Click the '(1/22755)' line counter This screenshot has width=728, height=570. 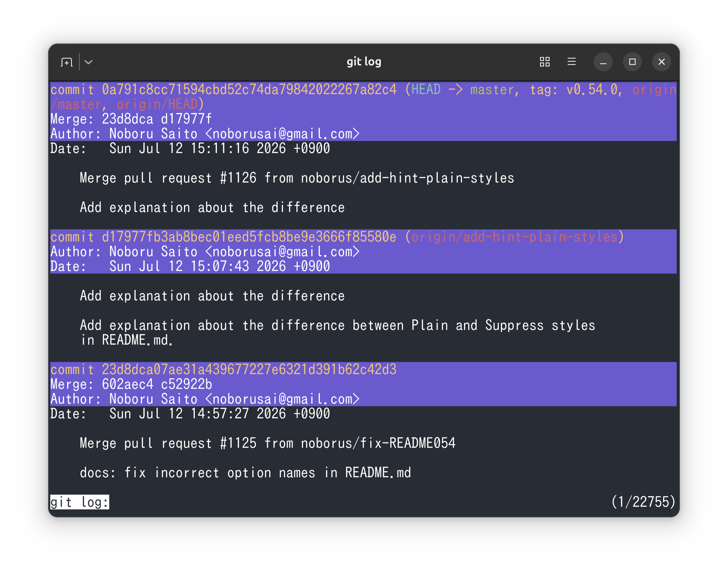pyautogui.click(x=643, y=502)
